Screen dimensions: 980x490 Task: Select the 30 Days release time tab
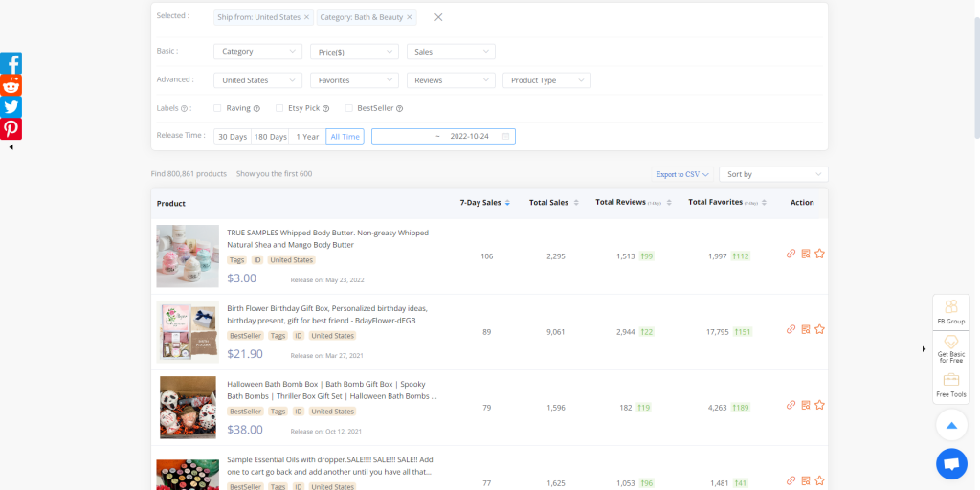click(233, 137)
